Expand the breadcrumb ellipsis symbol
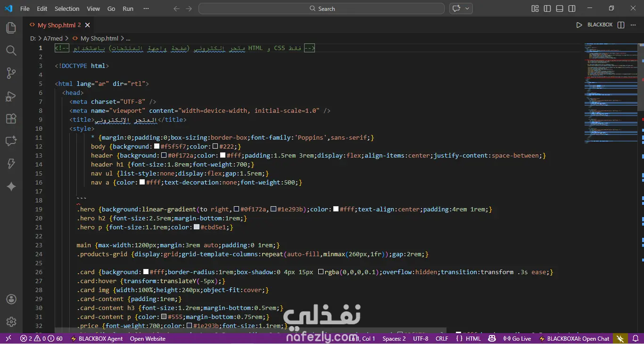Image resolution: width=644 pixels, height=344 pixels. (128, 38)
